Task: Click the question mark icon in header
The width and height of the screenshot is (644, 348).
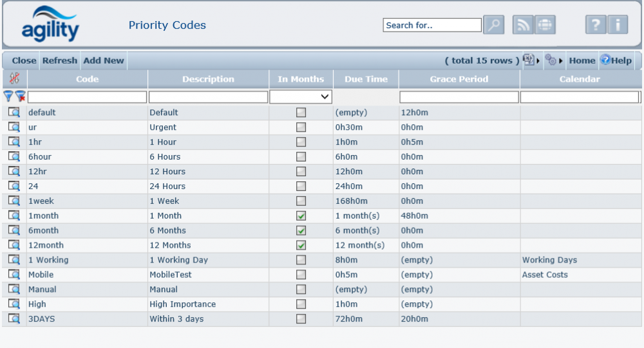Action: pyautogui.click(x=596, y=25)
